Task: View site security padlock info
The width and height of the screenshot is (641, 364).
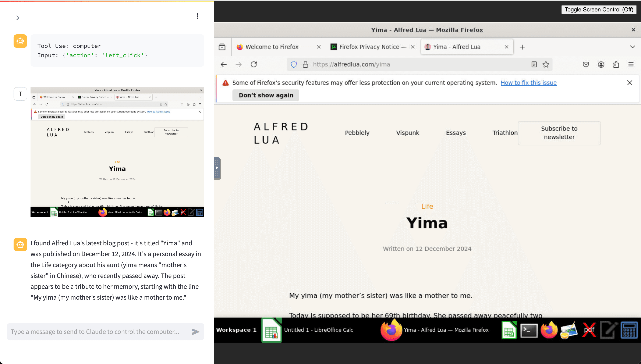Action: coord(305,64)
